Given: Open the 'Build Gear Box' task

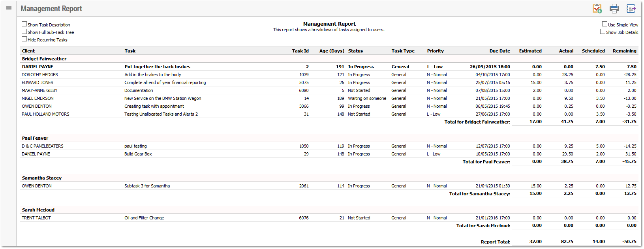Looking at the screenshot, I should point(138,154).
